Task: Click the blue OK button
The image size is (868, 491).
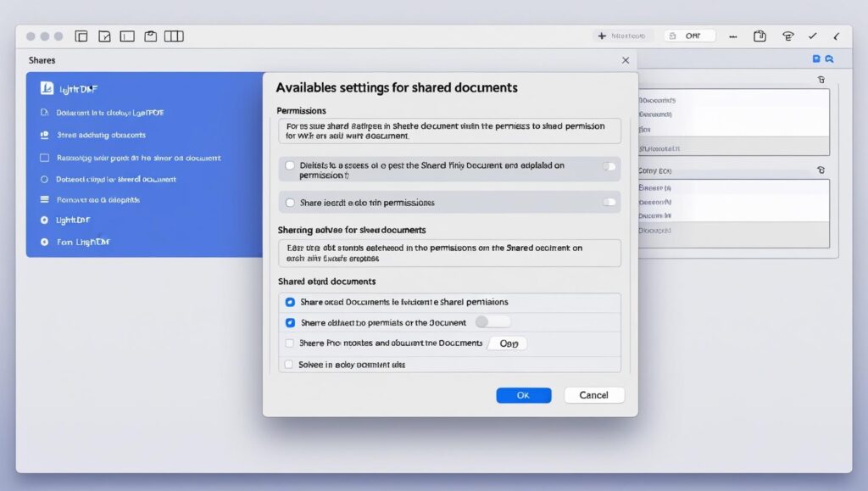Action: coord(523,395)
